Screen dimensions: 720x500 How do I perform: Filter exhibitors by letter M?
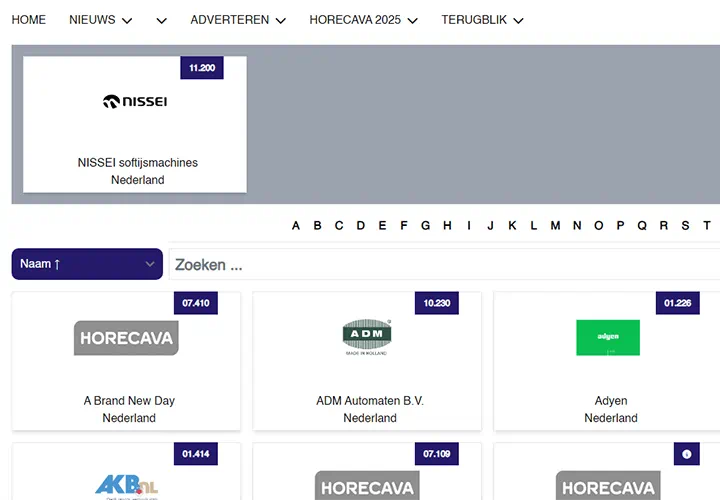pos(555,225)
